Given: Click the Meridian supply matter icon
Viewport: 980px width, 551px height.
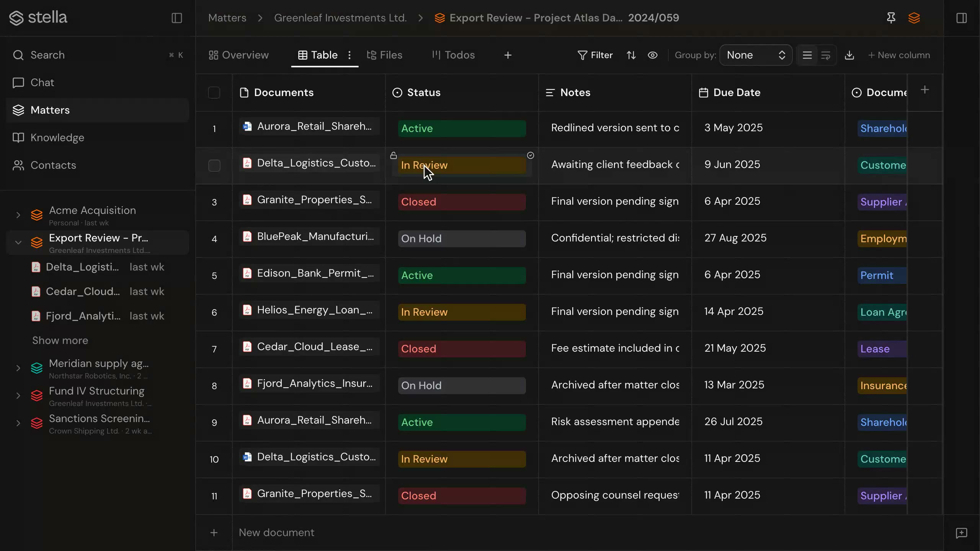Looking at the screenshot, I should [37, 368].
